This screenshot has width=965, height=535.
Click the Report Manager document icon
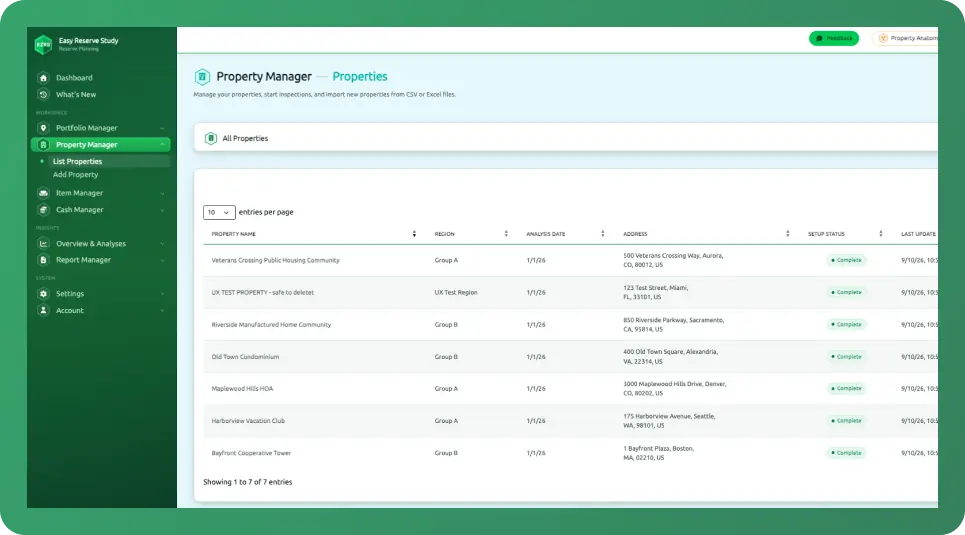click(43, 260)
